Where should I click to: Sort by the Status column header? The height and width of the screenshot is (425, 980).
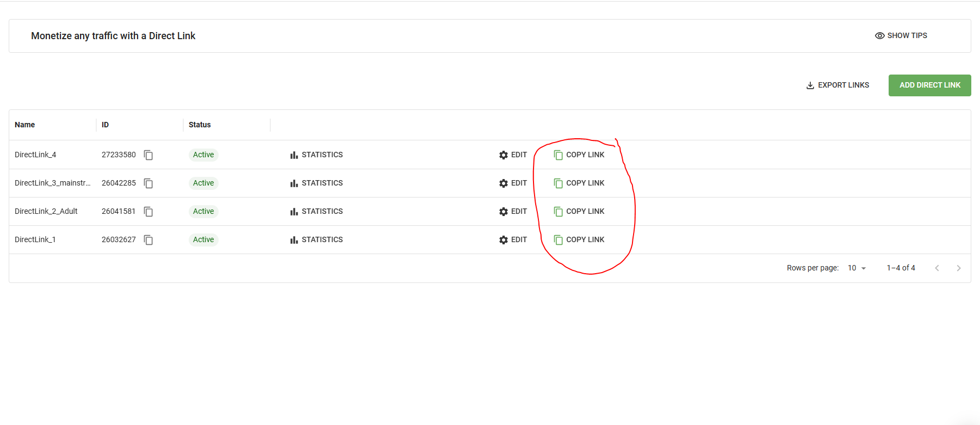(200, 125)
